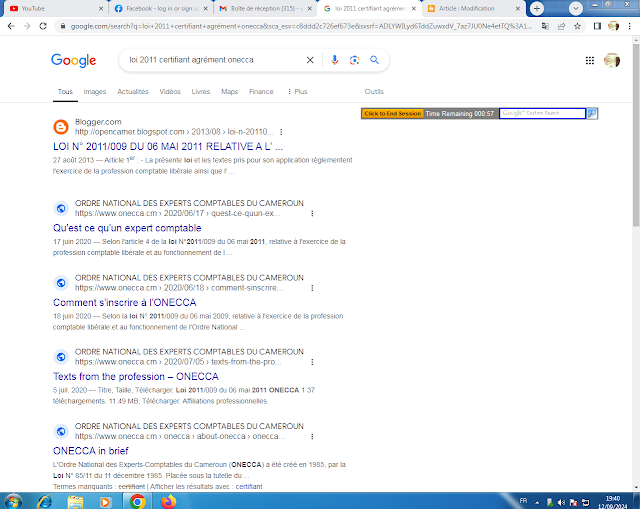
Task: Open more options for Texts from the profession result
Action: tap(312, 362)
